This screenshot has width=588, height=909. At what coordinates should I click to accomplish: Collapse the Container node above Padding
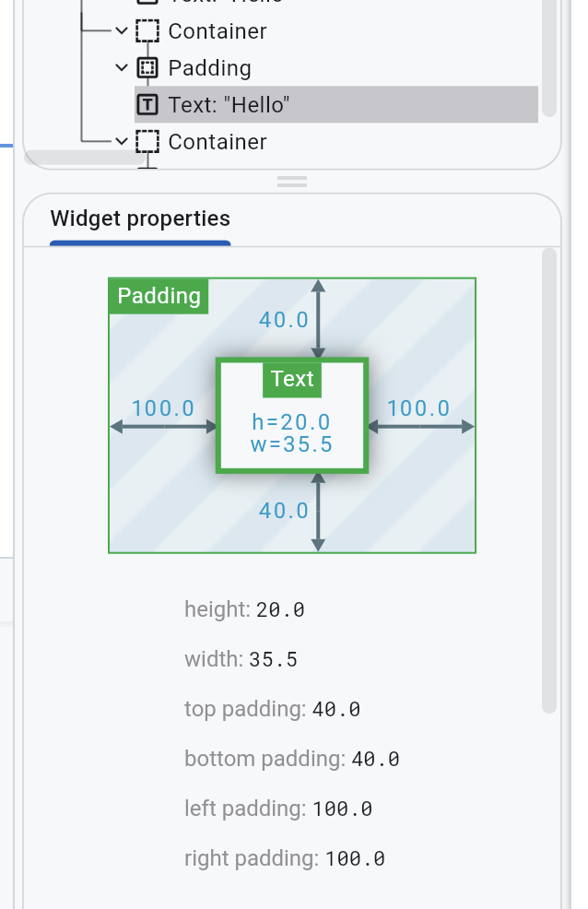(x=122, y=30)
